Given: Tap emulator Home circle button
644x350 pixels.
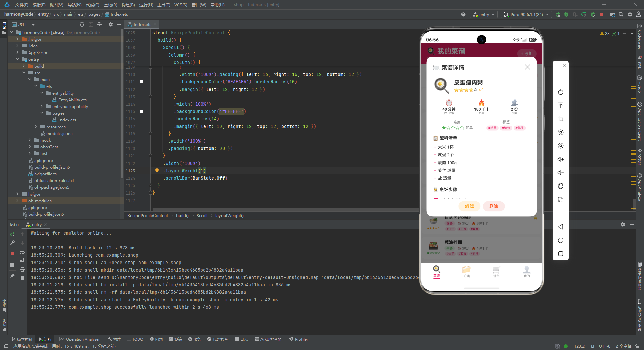Looking at the screenshot, I should [x=560, y=240].
